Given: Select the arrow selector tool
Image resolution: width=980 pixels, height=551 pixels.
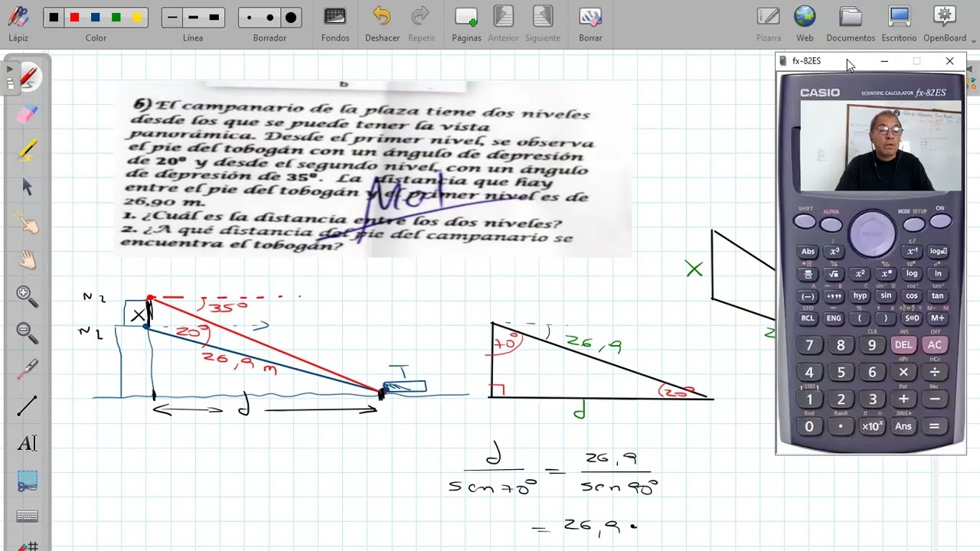Looking at the screenshot, I should coord(28,187).
